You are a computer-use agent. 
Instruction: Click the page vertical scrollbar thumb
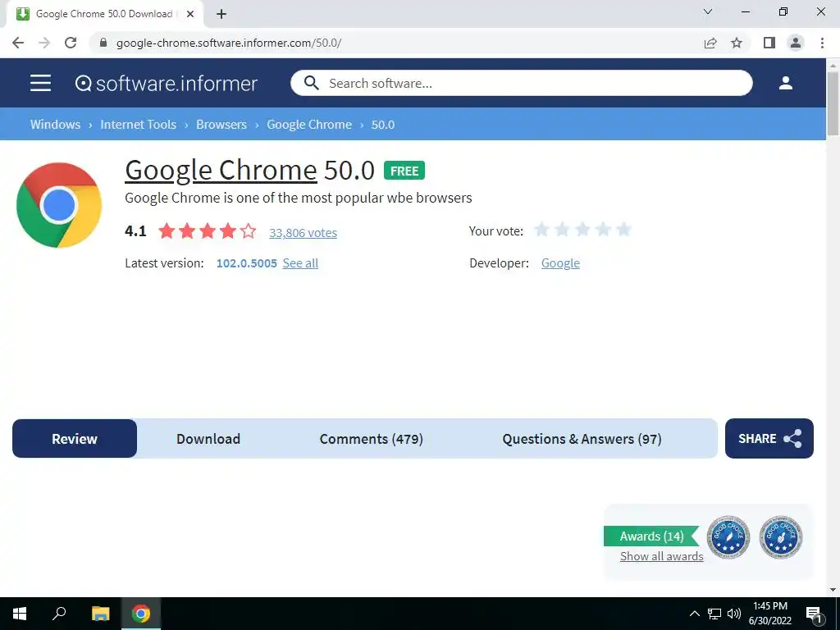click(x=833, y=104)
